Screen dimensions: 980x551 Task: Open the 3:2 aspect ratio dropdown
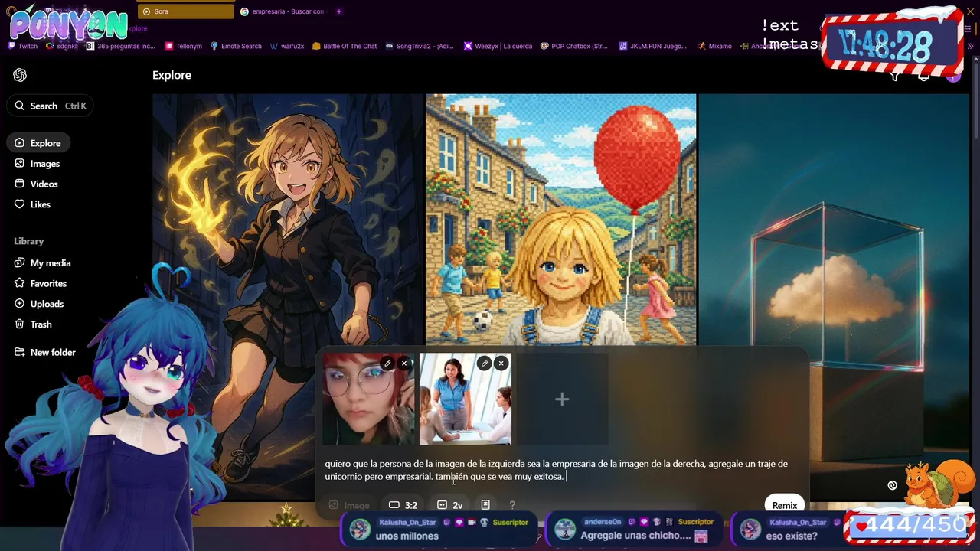pos(403,505)
